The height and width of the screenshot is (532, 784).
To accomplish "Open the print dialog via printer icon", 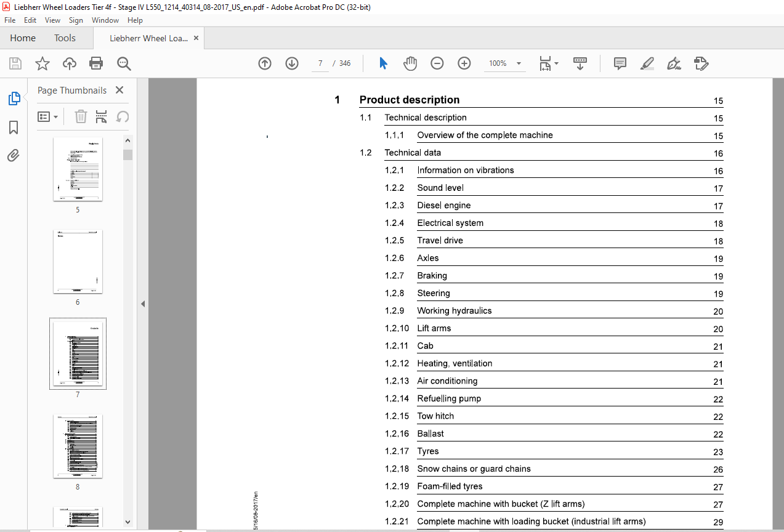I will coord(96,63).
